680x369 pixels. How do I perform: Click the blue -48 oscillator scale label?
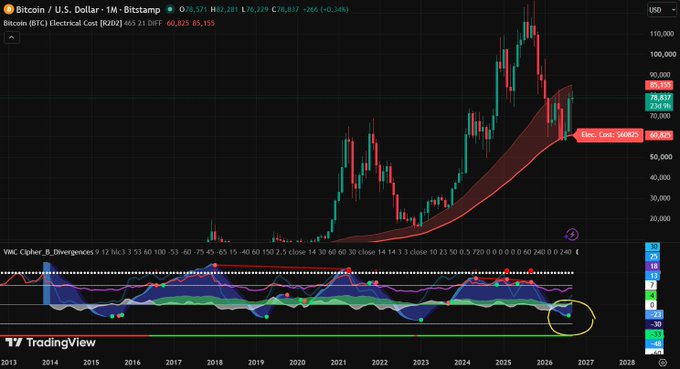(655, 344)
